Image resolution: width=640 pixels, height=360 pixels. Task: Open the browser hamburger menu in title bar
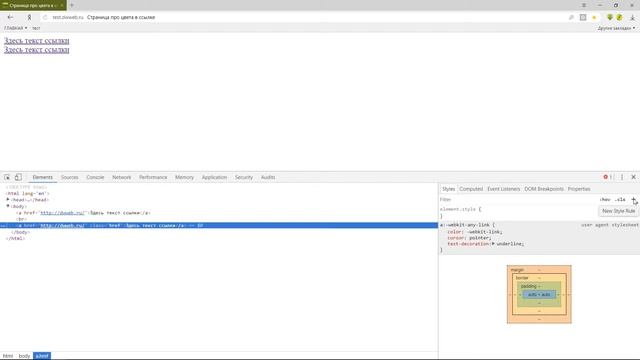click(x=584, y=5)
